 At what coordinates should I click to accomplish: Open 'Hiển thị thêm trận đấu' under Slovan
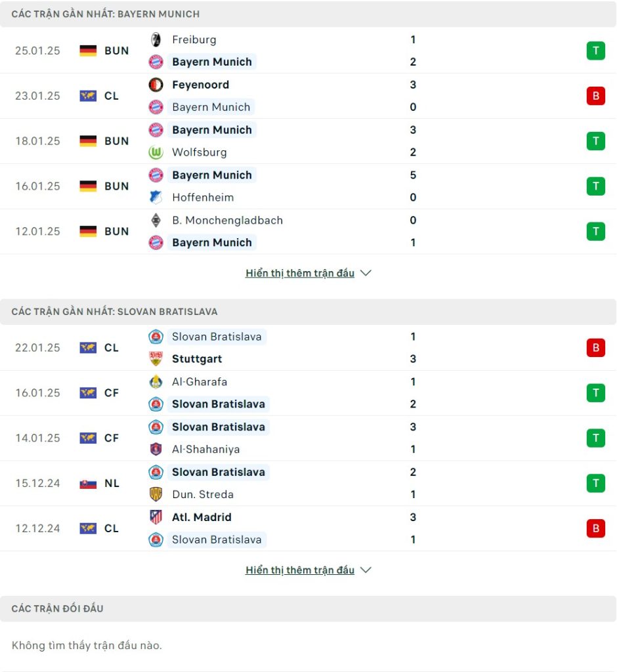click(300, 570)
